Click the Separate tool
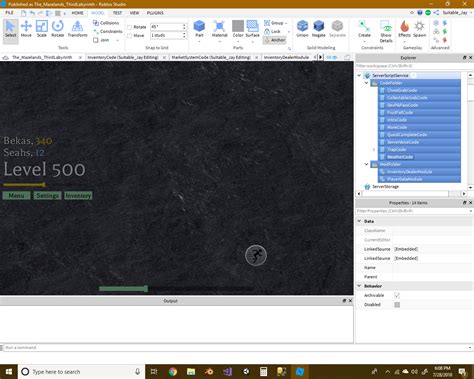Viewport: 474px width, 379px height. click(337, 29)
